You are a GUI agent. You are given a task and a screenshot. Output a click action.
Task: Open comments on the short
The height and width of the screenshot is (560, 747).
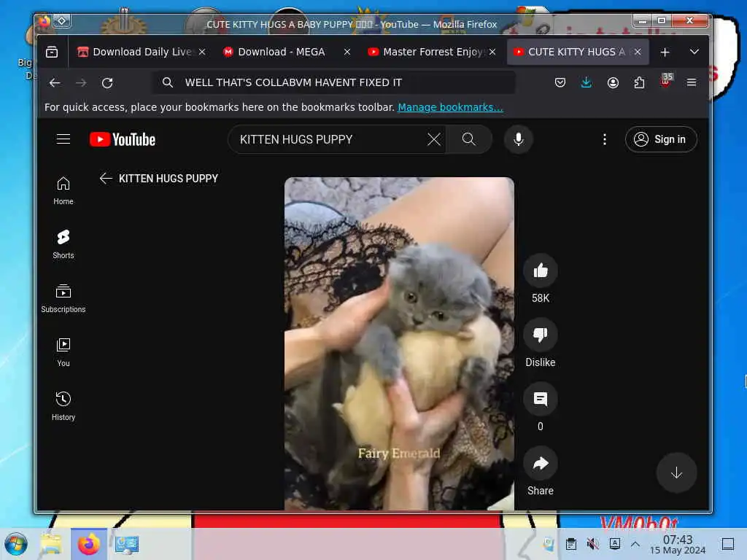click(541, 399)
